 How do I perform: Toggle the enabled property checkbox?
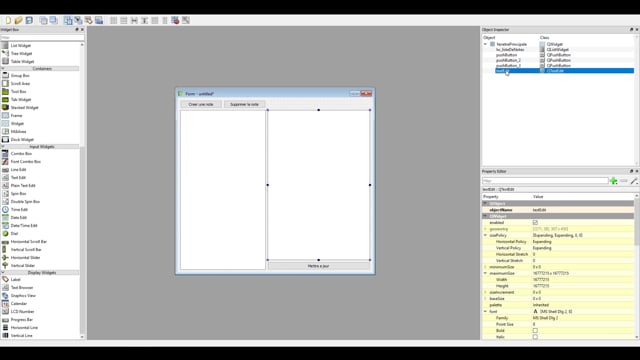pos(535,223)
